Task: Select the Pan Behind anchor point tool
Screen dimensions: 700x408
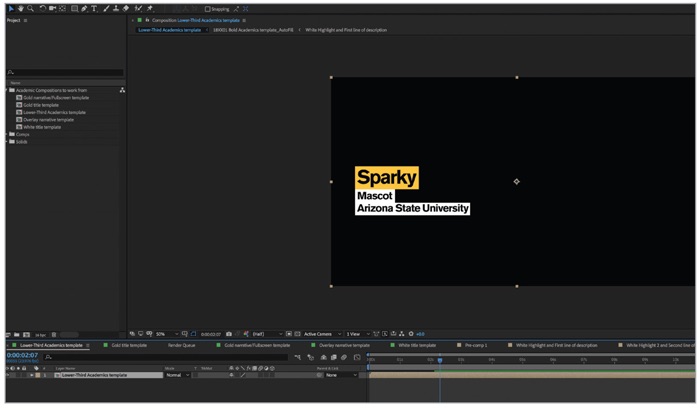Action: click(62, 8)
